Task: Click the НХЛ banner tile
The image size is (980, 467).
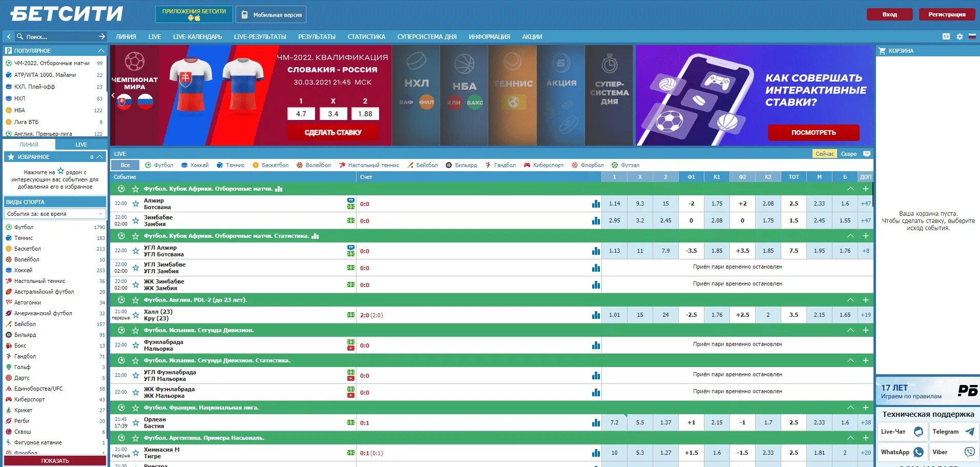Action: [x=416, y=95]
